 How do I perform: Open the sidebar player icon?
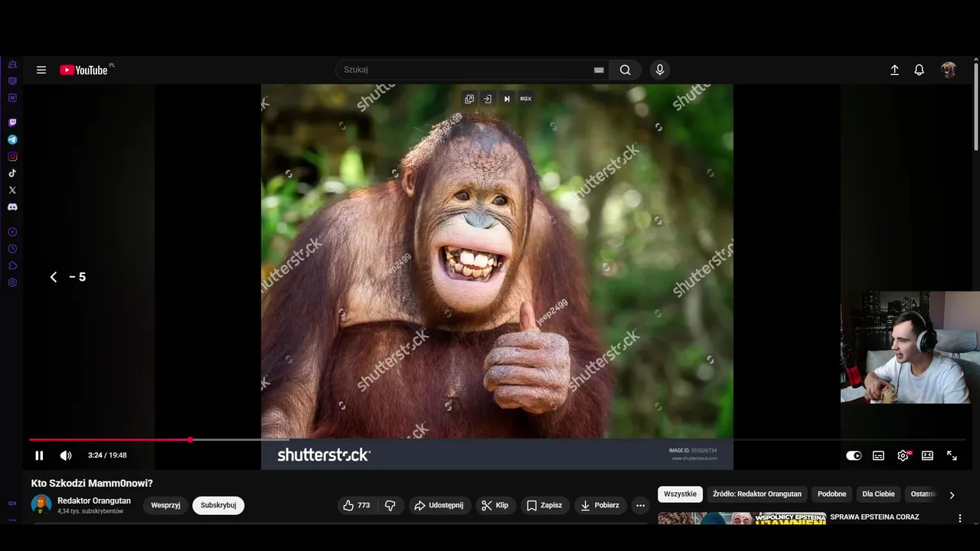[12, 232]
